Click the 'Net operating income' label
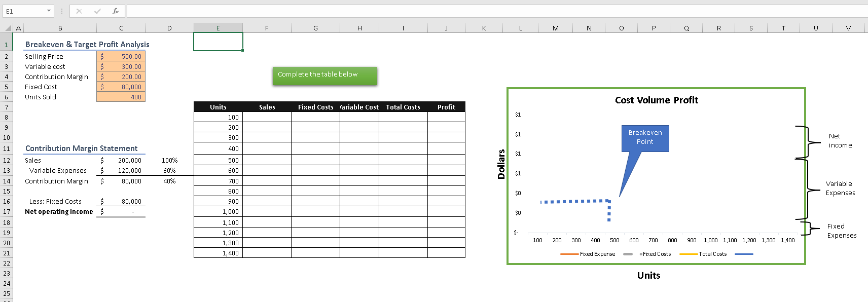The height and width of the screenshot is (302, 868). click(x=59, y=212)
